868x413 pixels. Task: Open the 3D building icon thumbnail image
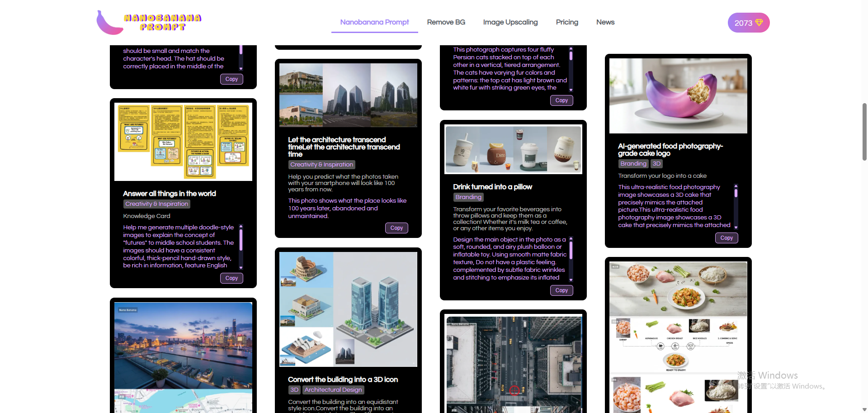pos(348,309)
